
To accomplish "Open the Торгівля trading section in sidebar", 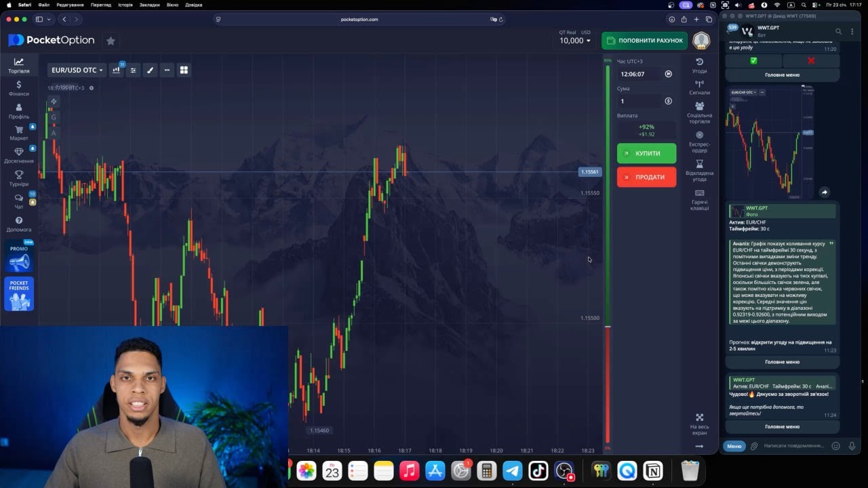I will tap(19, 65).
